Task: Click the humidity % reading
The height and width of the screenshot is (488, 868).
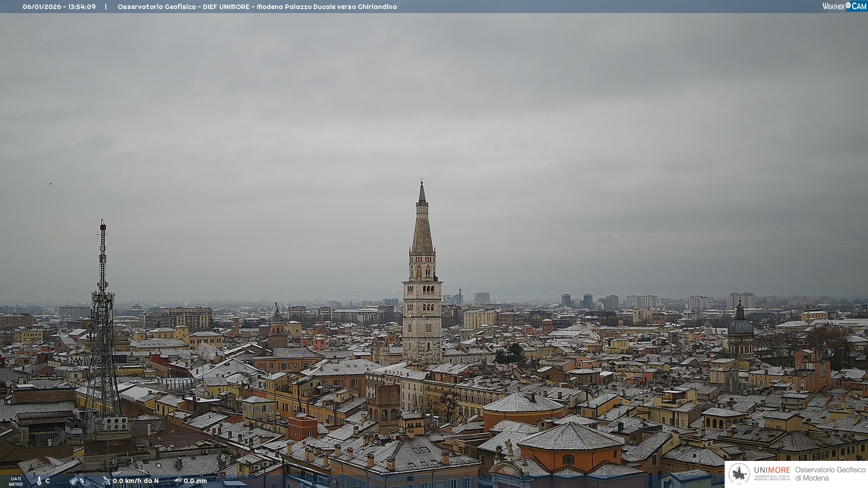Action: coord(82,481)
